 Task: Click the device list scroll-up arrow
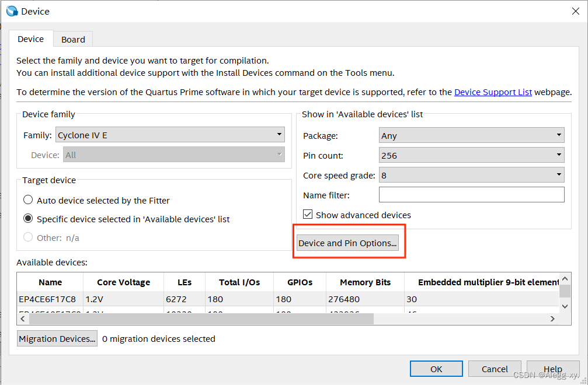(565, 279)
